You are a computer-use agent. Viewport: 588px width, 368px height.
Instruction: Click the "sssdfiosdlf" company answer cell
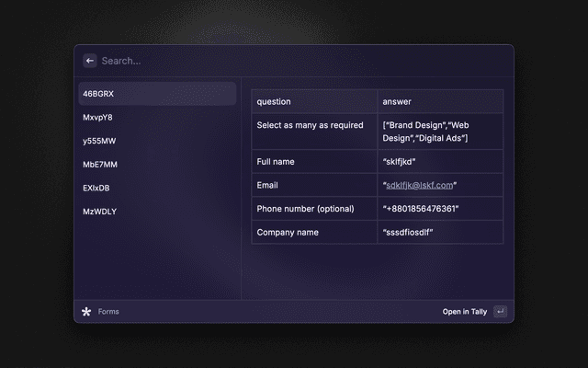tap(408, 233)
